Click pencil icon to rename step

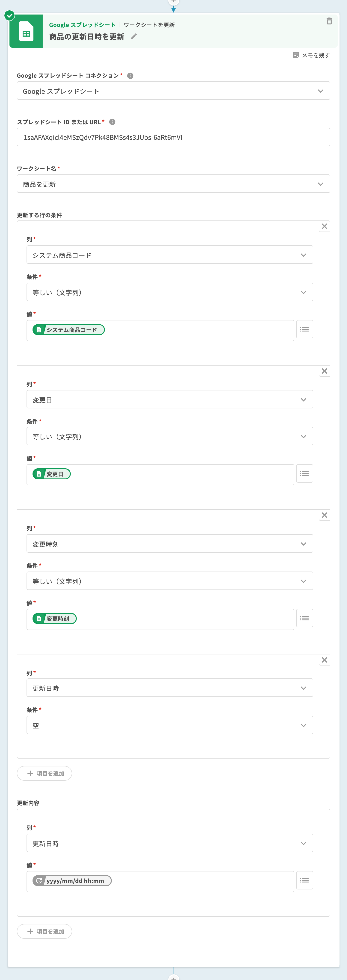coord(134,37)
